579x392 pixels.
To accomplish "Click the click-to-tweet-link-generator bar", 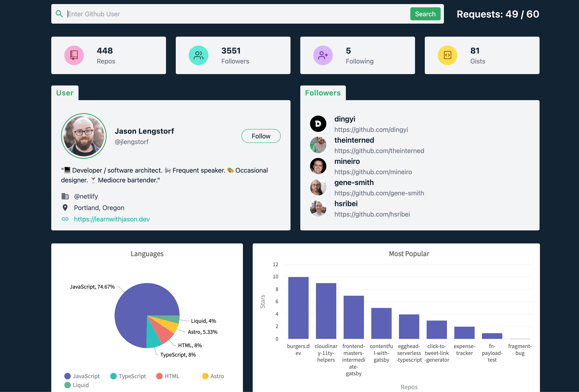I will point(437,330).
